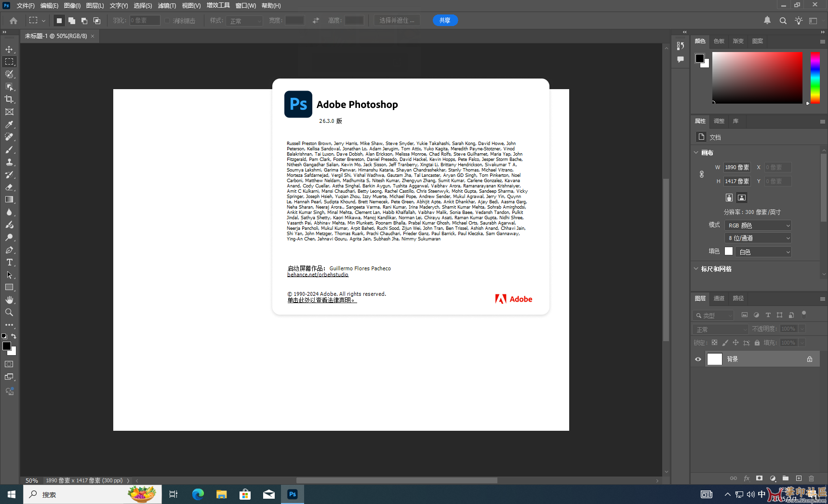Open notifications bell icon
The height and width of the screenshot is (504, 828).
767,20
